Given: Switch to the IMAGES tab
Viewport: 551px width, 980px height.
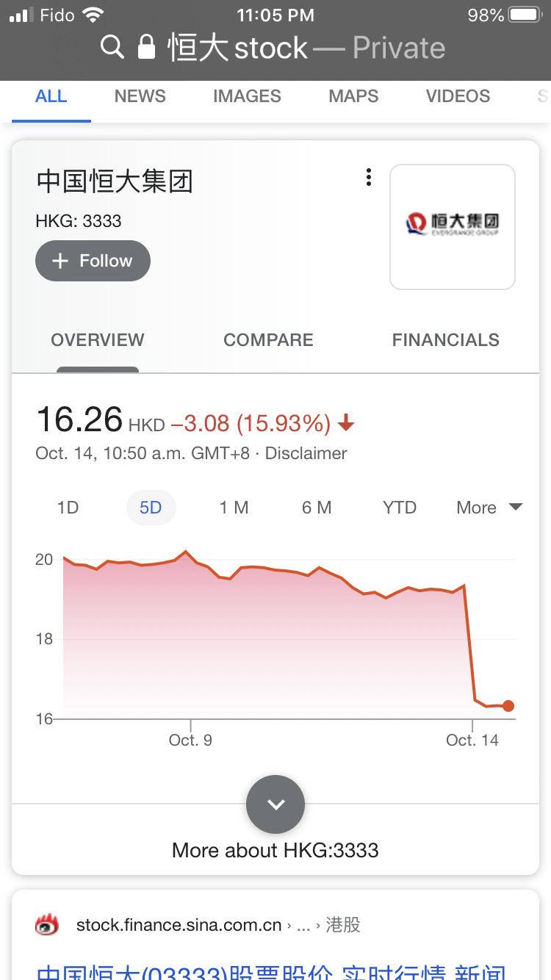Looking at the screenshot, I should pyautogui.click(x=247, y=96).
